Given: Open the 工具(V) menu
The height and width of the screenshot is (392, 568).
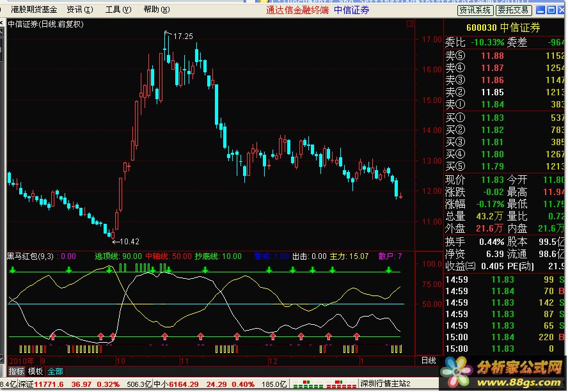Looking at the screenshot, I should click(118, 10).
